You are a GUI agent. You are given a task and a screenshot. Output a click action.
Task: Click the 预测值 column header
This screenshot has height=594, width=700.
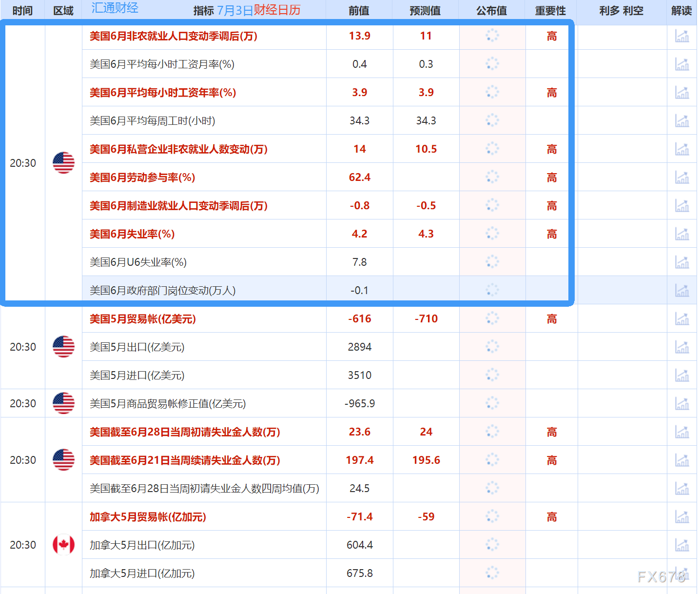click(426, 10)
